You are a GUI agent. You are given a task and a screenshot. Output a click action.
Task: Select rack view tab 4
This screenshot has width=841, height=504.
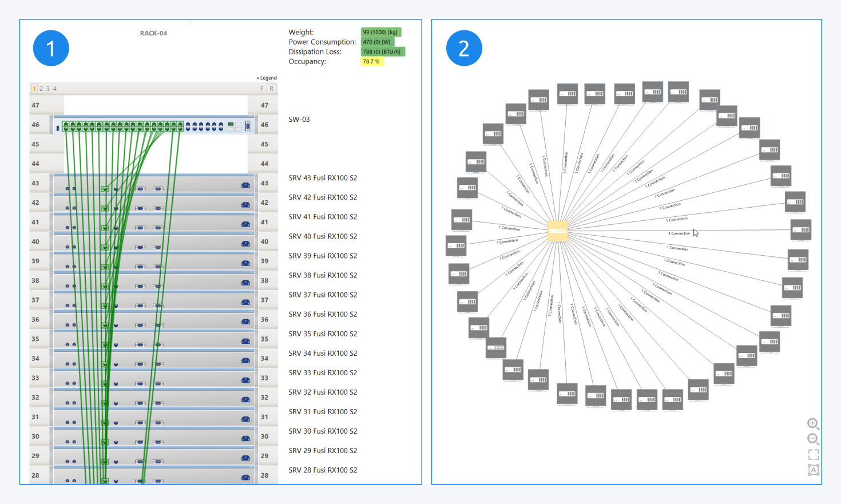(x=55, y=89)
